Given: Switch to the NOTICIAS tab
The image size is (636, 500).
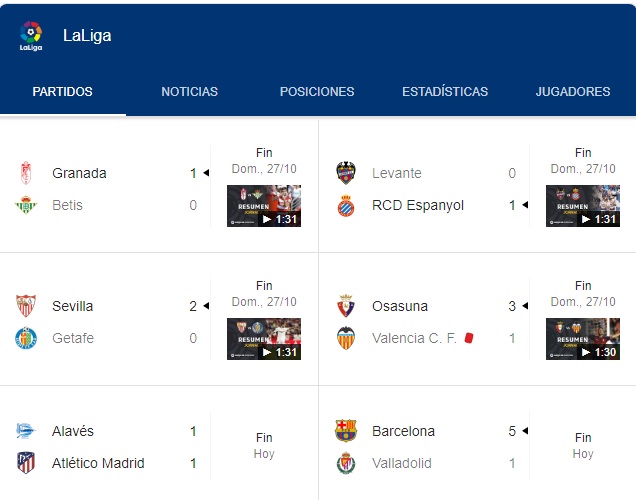Looking at the screenshot, I should pos(189,92).
